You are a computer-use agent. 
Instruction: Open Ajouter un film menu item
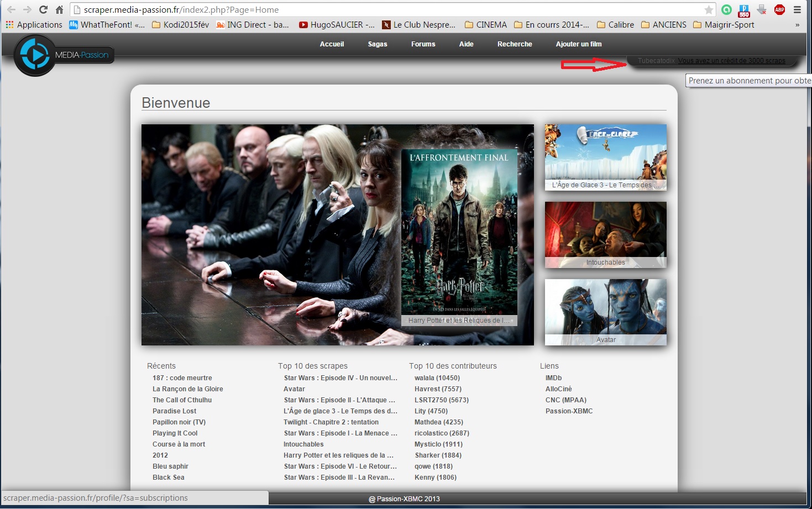click(579, 44)
